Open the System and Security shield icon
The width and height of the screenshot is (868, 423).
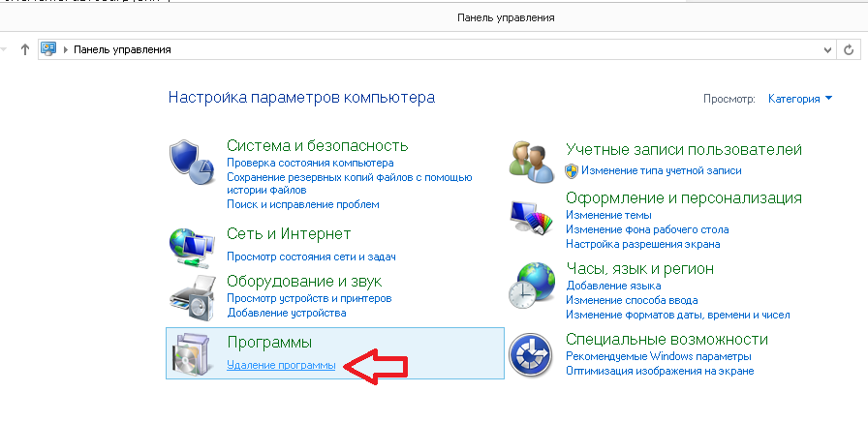191,162
